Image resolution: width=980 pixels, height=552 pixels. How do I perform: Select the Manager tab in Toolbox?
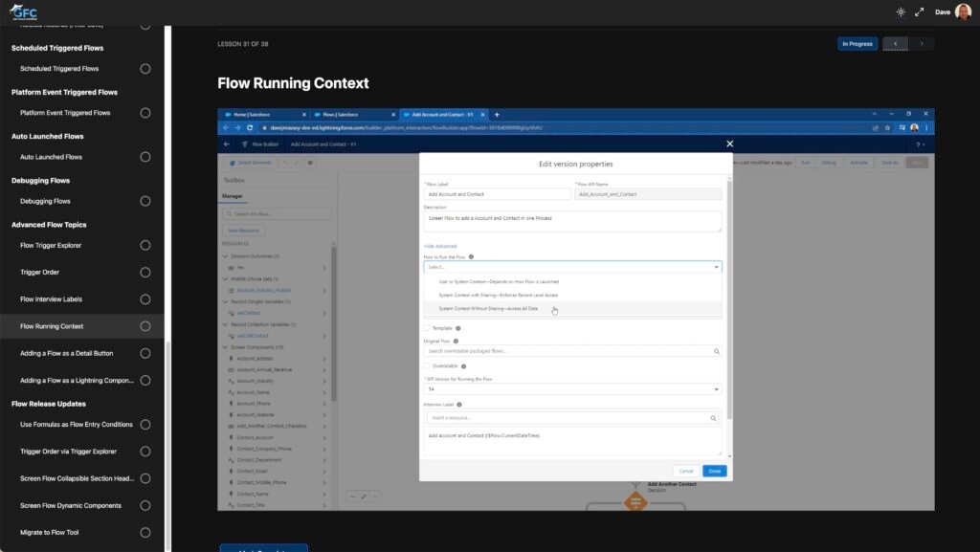point(232,197)
